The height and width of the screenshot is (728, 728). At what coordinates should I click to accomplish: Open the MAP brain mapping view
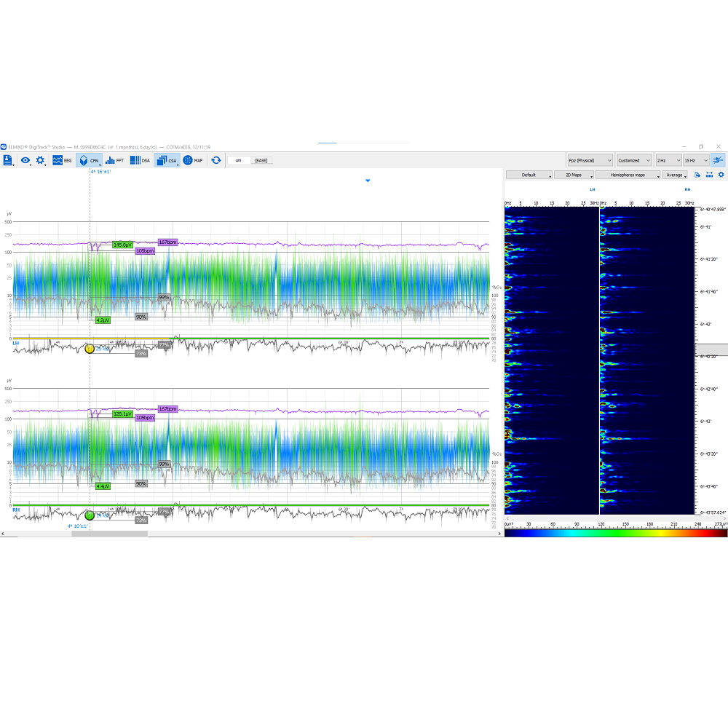pos(193,160)
